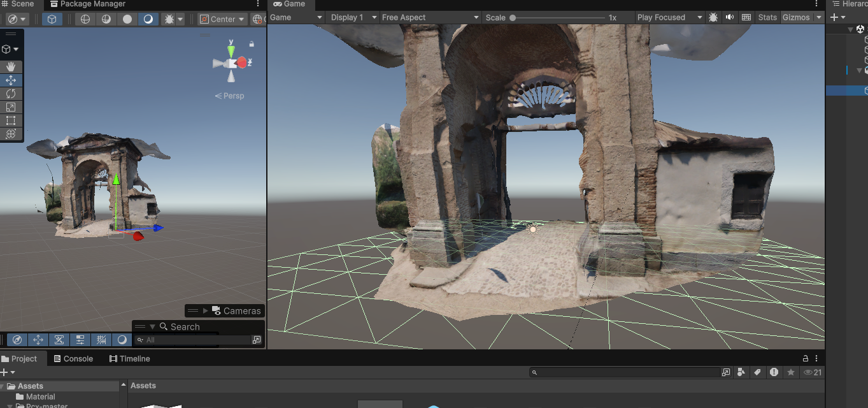Change the Center pivot mode dropdown

pyautogui.click(x=223, y=19)
